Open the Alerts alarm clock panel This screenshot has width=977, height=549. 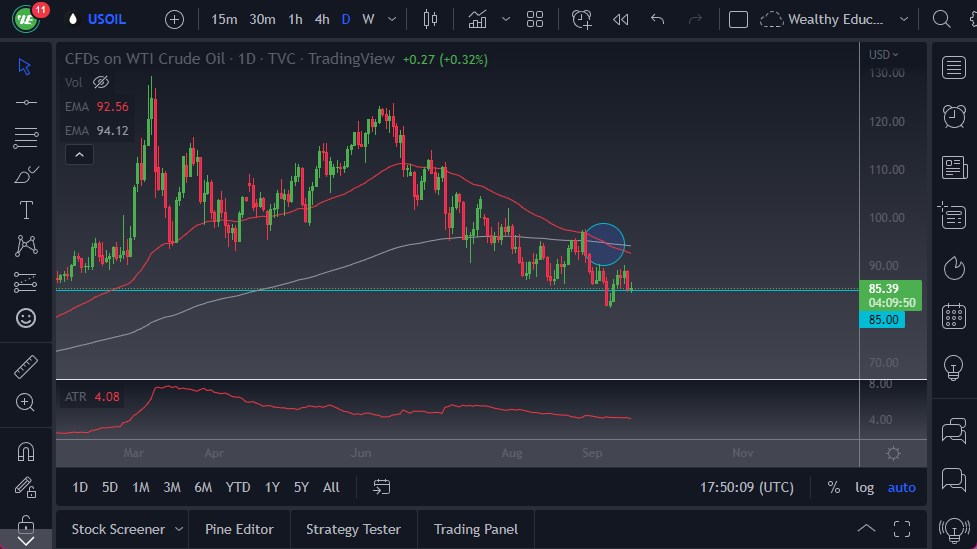coord(954,116)
